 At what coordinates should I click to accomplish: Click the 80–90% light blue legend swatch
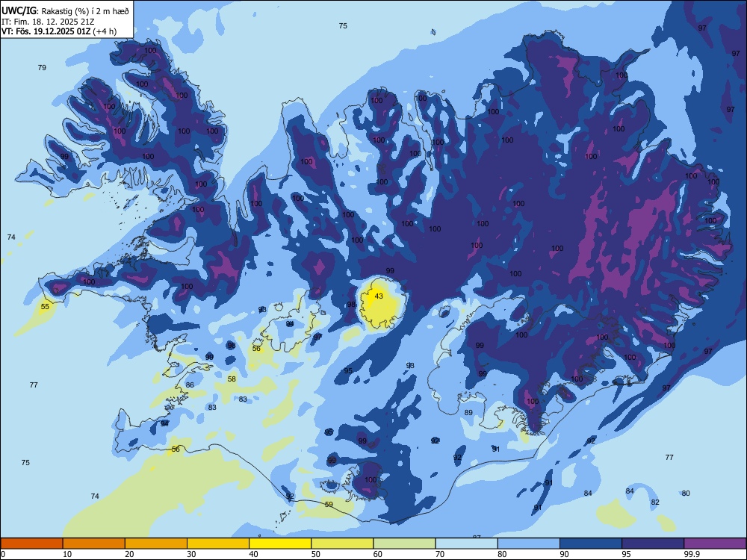[x=529, y=544]
